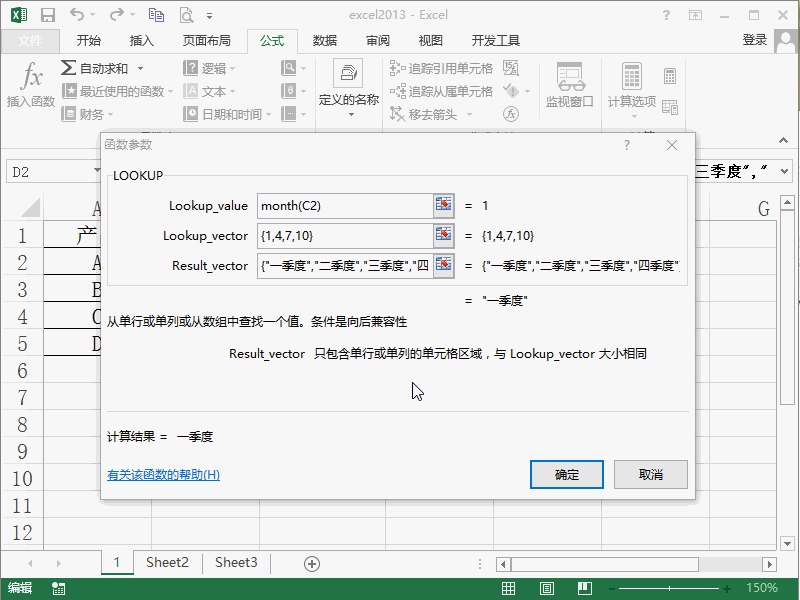Open the More Functions icon
Image resolution: width=800 pixels, height=600 pixels.
[289, 114]
